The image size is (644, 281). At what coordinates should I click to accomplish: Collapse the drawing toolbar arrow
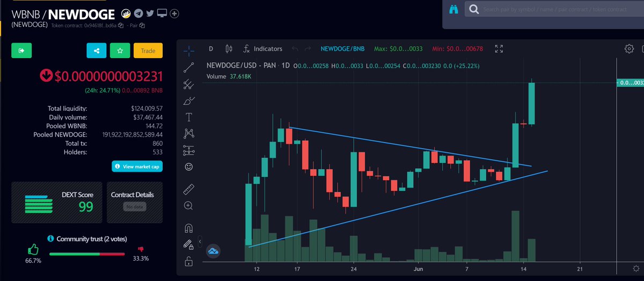200,242
